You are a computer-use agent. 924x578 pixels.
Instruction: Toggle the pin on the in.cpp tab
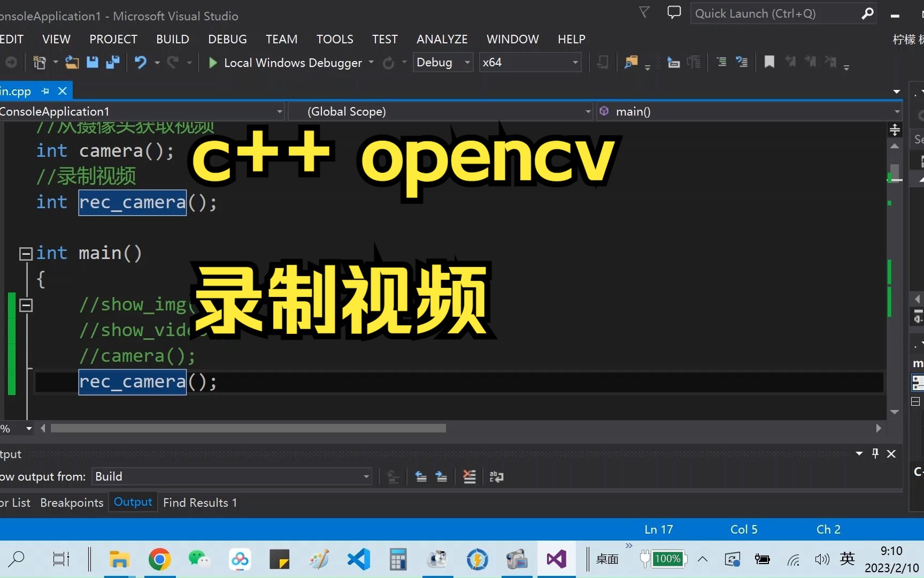(x=45, y=91)
